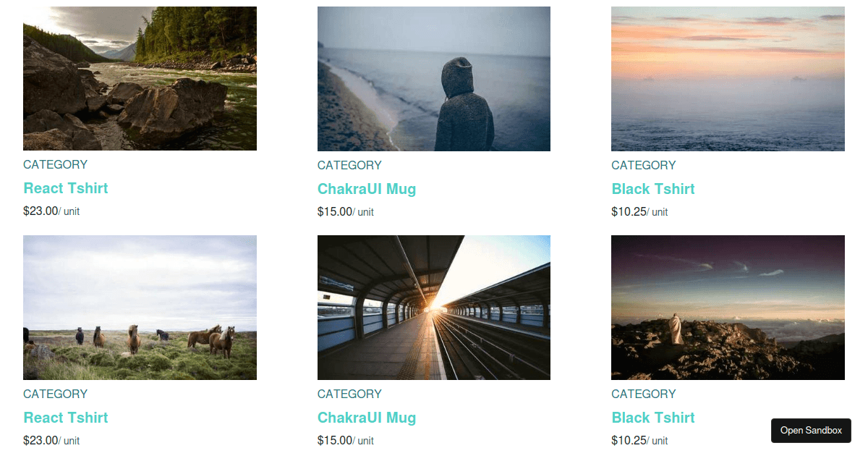The width and height of the screenshot is (868, 456).
Task: Click $10.25 price under sunset ocean photo
Action: 628,211
